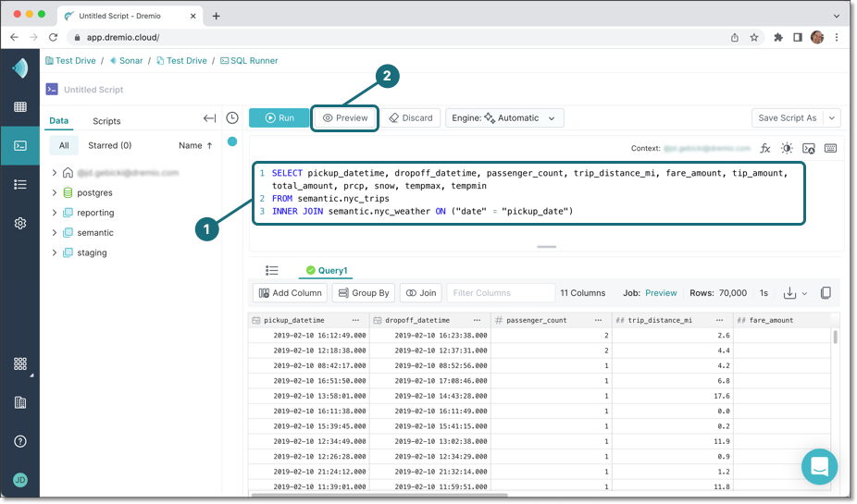Copy results using the clipboard icon
Viewport: 857px width, 504px height.
click(x=826, y=293)
